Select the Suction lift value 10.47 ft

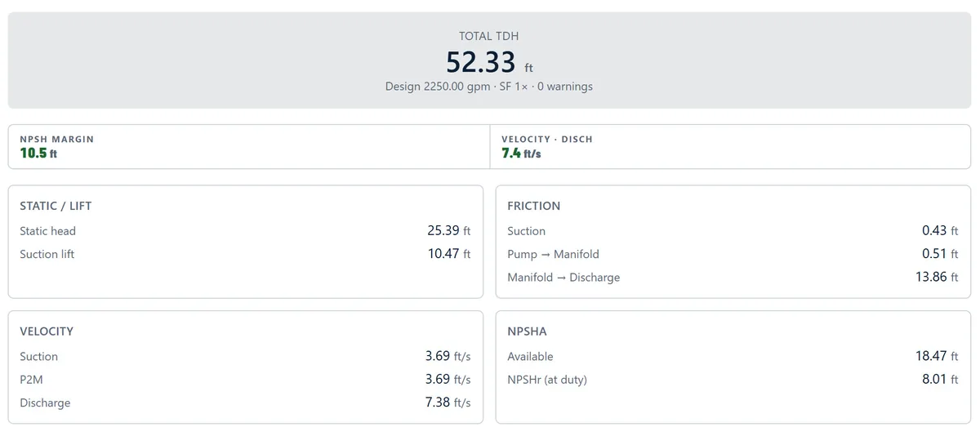pos(449,254)
